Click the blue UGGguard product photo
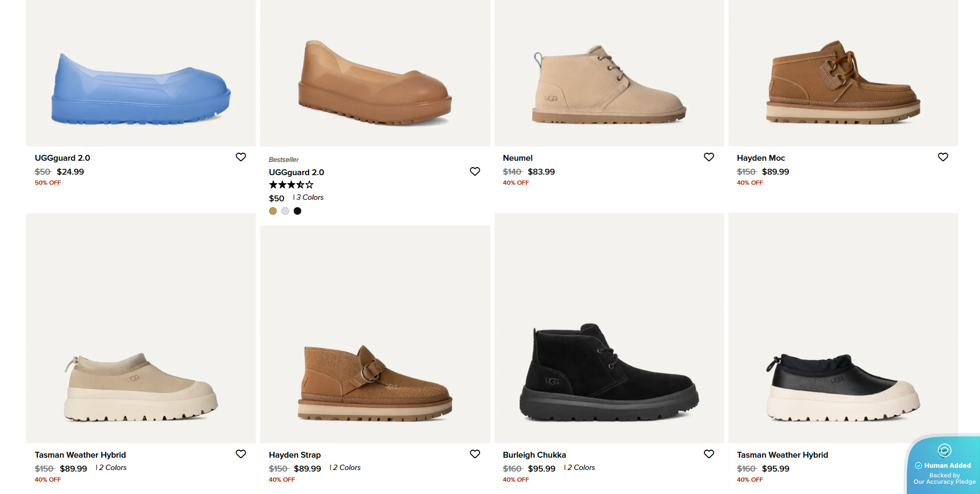The image size is (980, 494). tap(140, 74)
